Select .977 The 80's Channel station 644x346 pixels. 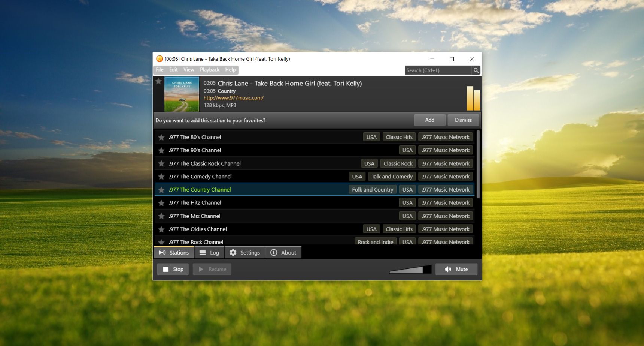314,137
